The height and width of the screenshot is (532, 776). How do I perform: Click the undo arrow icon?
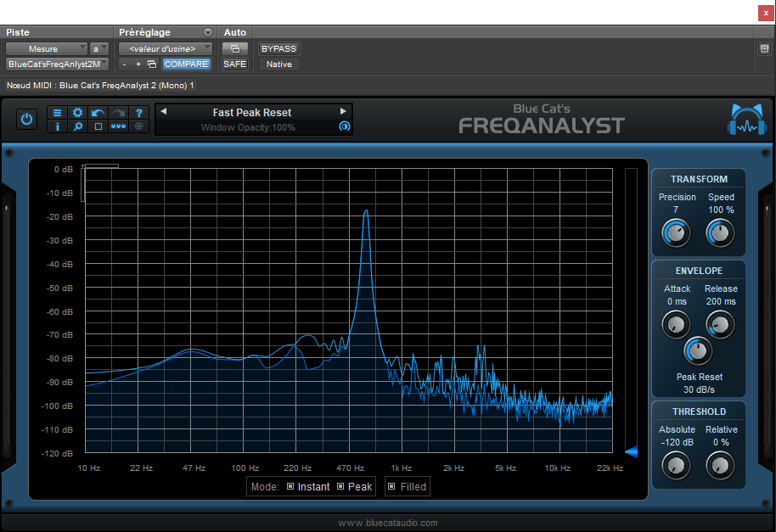click(98, 113)
